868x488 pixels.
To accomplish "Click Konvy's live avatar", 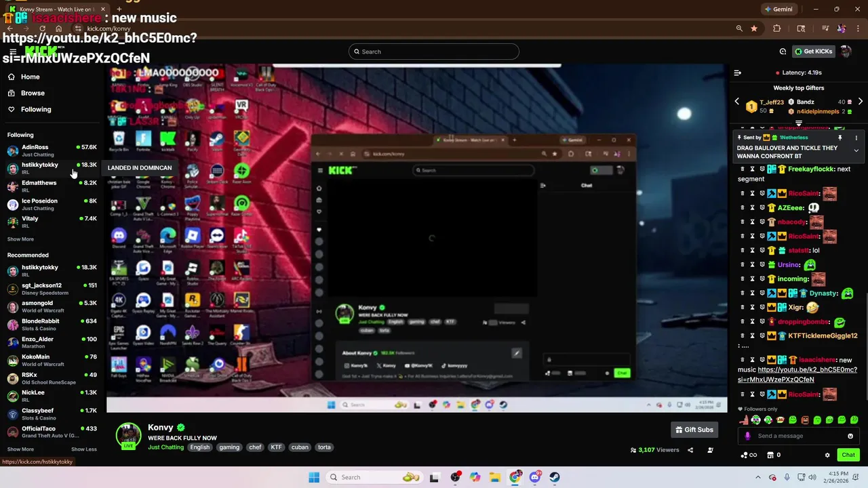I will [x=128, y=436].
